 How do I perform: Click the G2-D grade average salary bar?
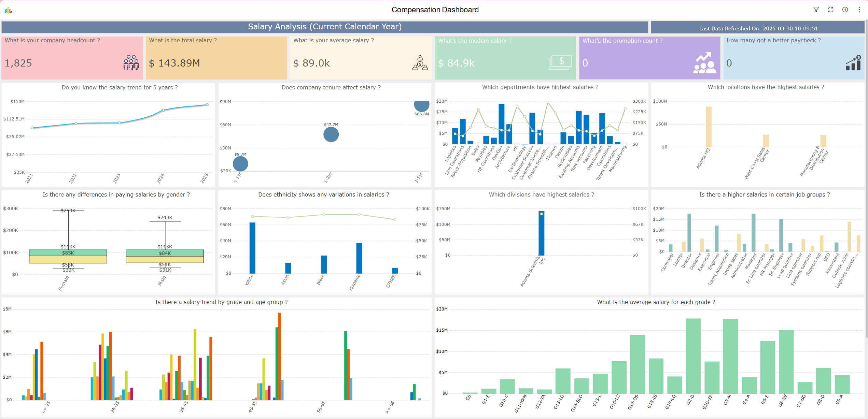pyautogui.click(x=692, y=356)
